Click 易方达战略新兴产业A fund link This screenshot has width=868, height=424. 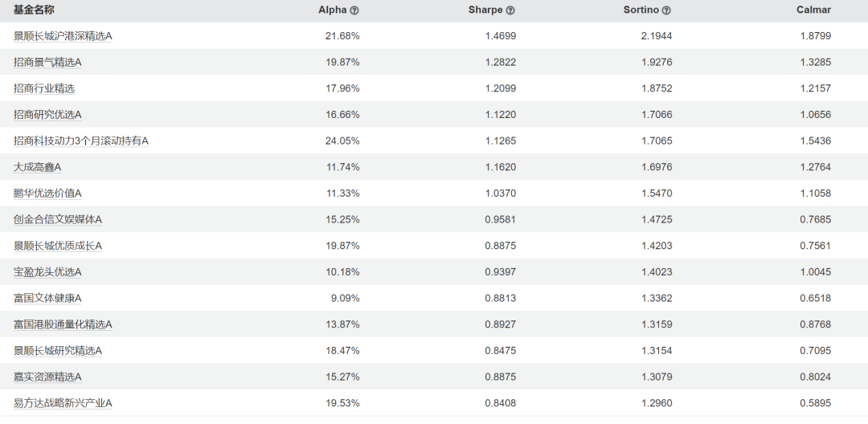pos(63,403)
